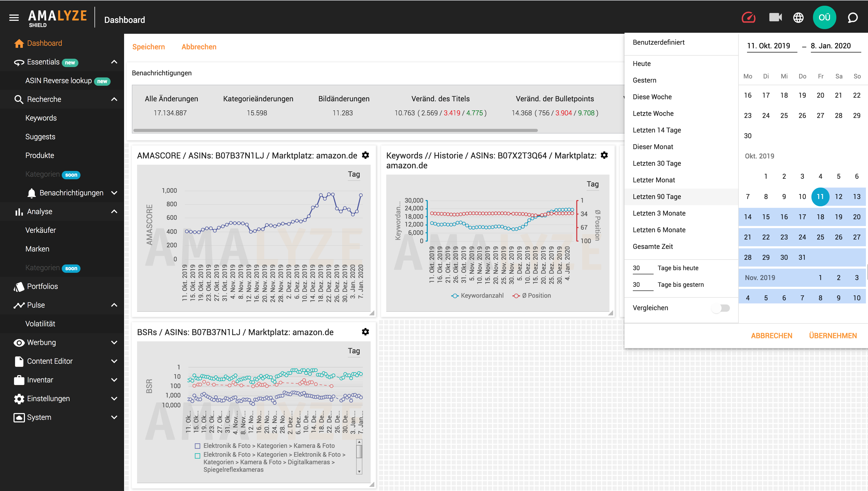Viewport: 868px width, 491px height.
Task: Click the Dashboard home icon in sidebar
Action: (x=19, y=43)
